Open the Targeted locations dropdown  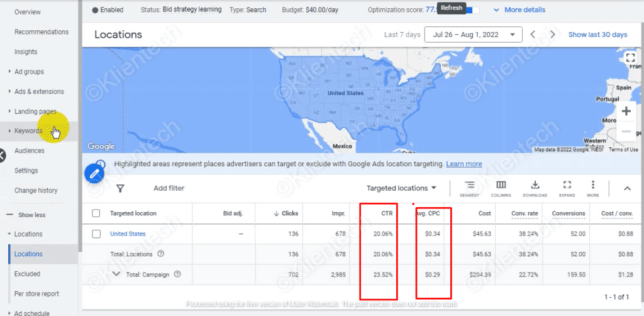pyautogui.click(x=401, y=188)
